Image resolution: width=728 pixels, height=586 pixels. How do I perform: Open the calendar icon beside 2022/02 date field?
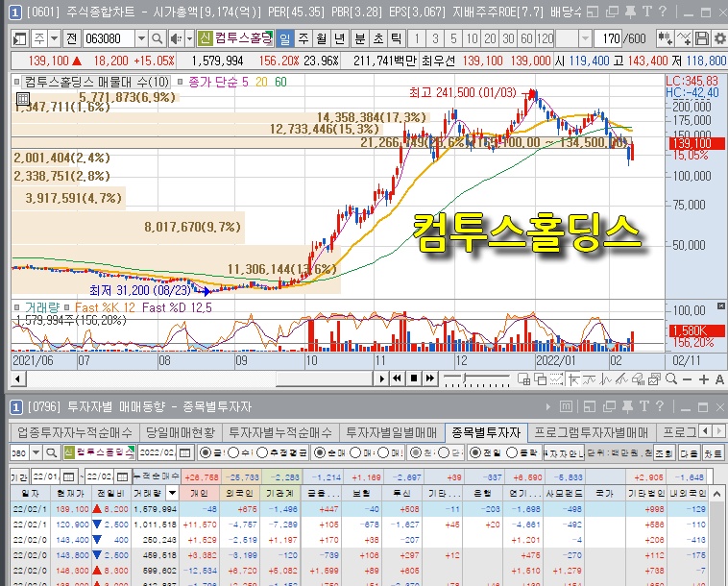(x=184, y=452)
